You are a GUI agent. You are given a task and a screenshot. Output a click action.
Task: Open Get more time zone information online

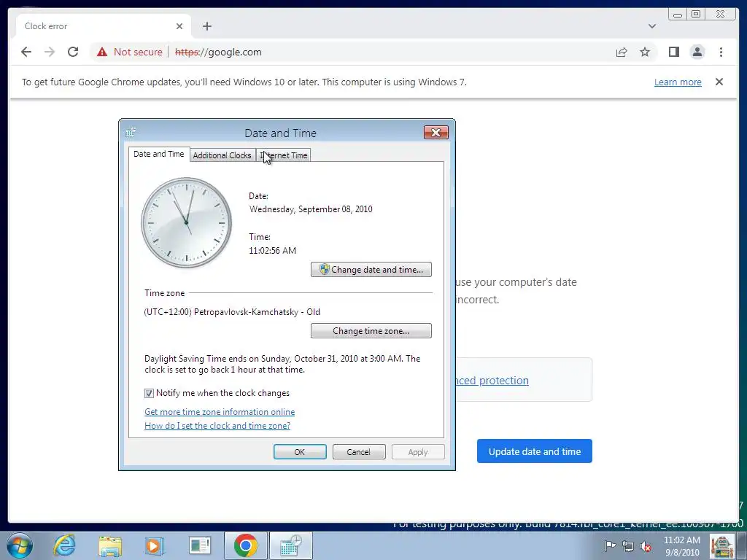tap(220, 412)
